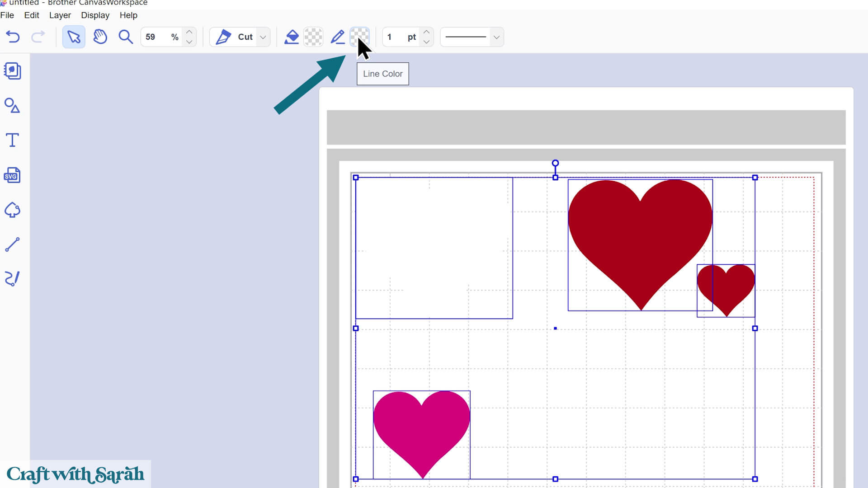Select the freehand drawing tool
This screenshot has height=488, width=868.
12,279
